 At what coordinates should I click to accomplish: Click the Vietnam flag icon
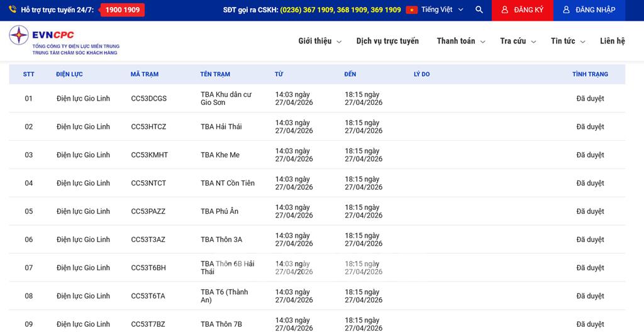click(411, 10)
